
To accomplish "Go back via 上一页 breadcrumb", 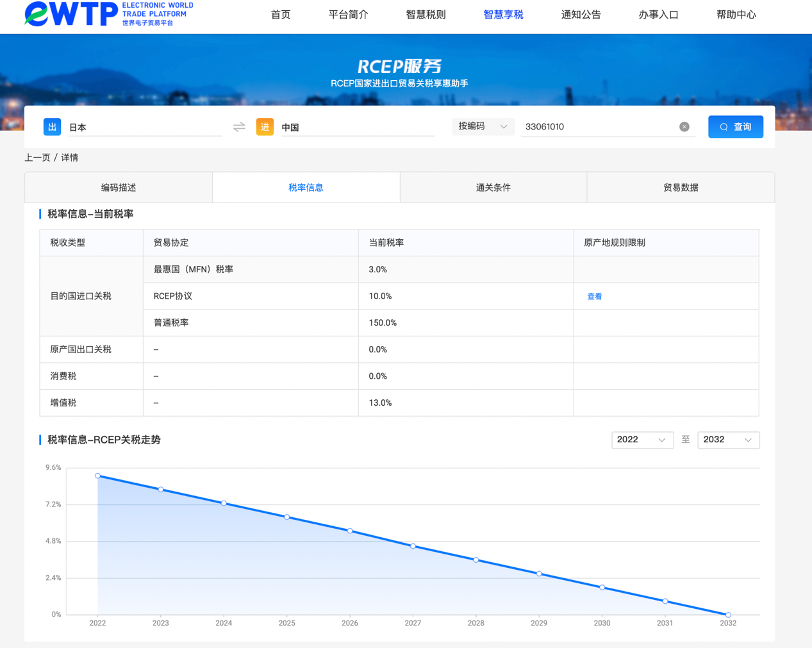I will tap(37, 158).
